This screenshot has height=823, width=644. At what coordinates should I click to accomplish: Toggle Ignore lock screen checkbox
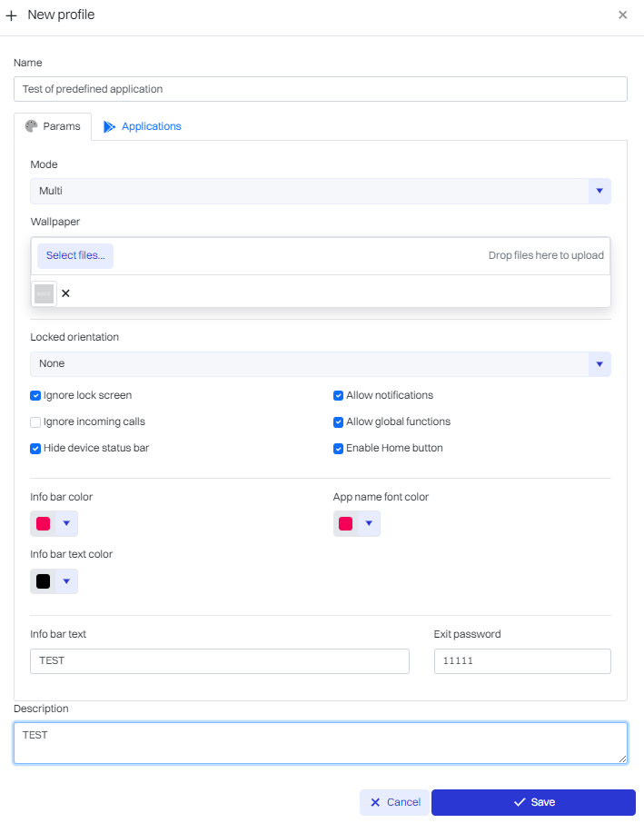coord(35,396)
